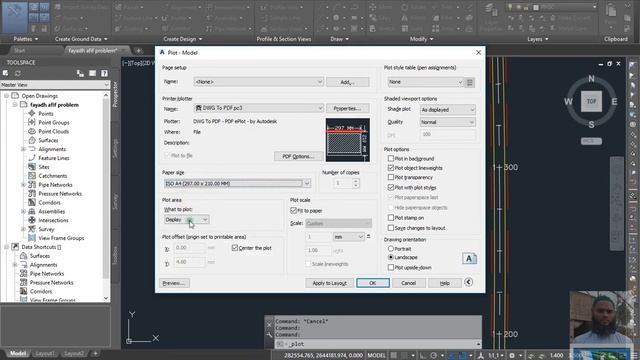Enable Plot transparency option
Viewport: 640px width, 360px height.
point(391,177)
